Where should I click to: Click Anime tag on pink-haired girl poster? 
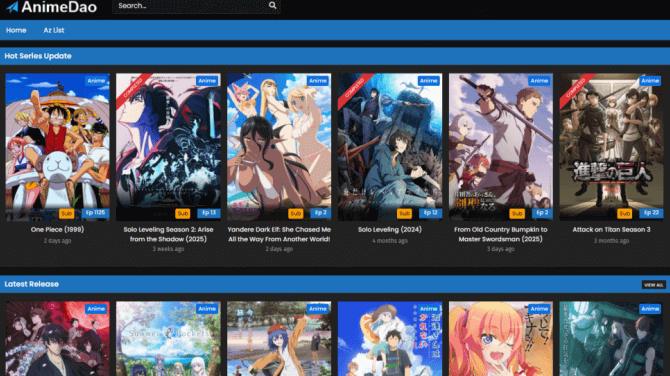point(539,309)
